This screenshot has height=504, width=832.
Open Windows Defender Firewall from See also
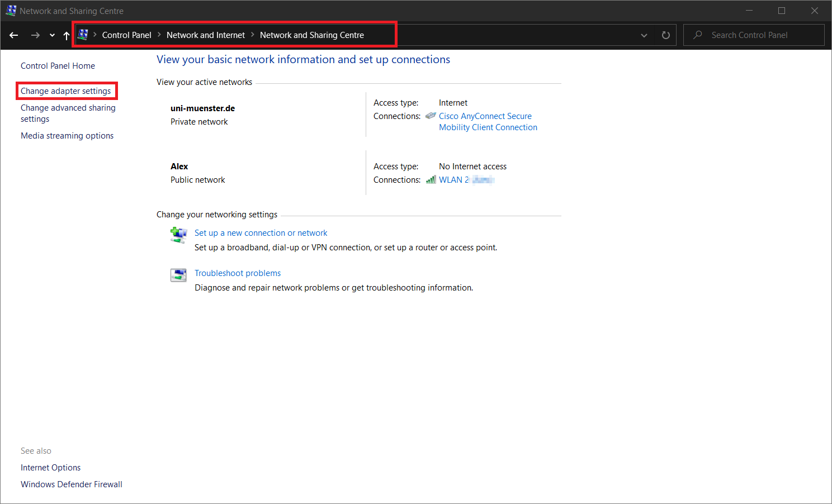point(71,484)
